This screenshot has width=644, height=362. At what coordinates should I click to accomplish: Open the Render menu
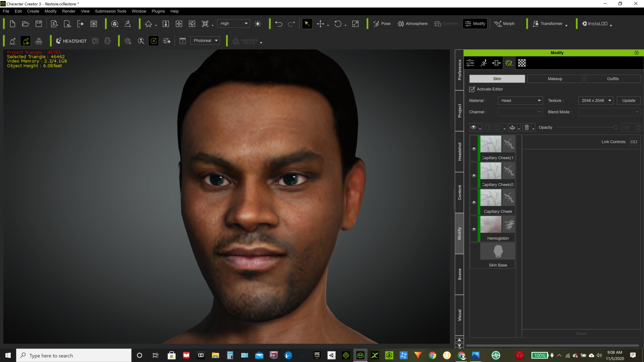click(x=69, y=11)
